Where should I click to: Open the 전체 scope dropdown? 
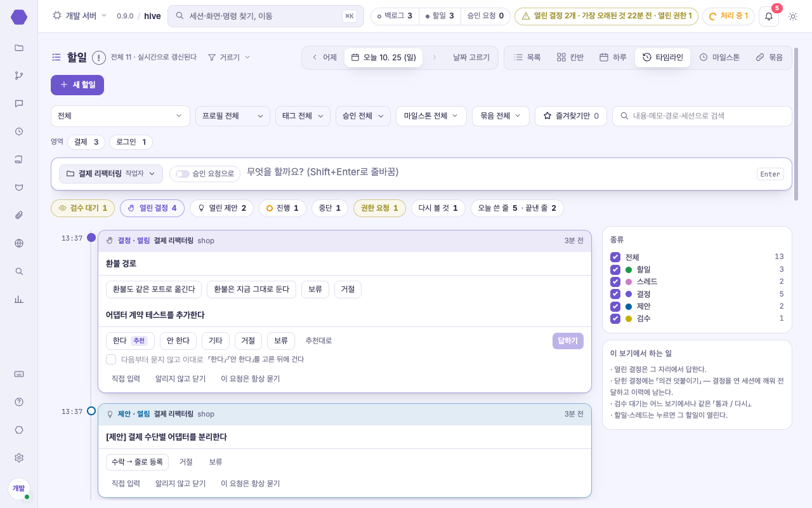[121, 116]
